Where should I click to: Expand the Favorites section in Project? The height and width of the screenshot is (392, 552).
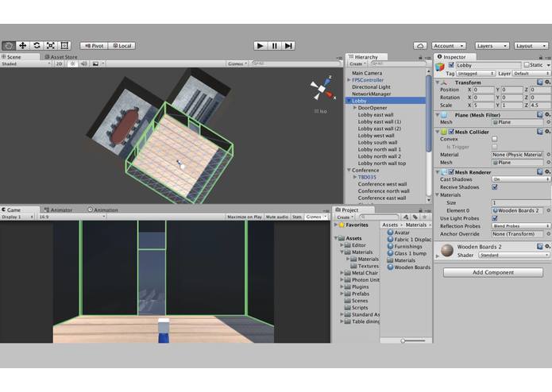[335, 225]
